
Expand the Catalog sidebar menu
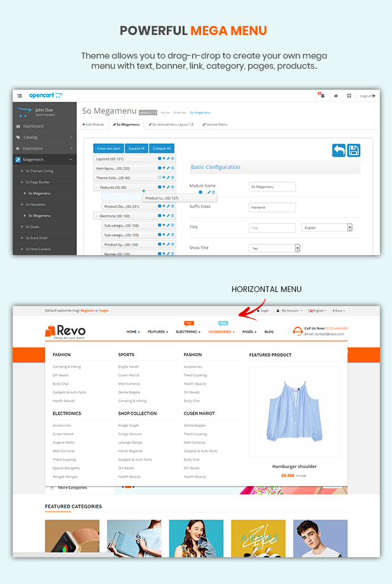[x=45, y=137]
